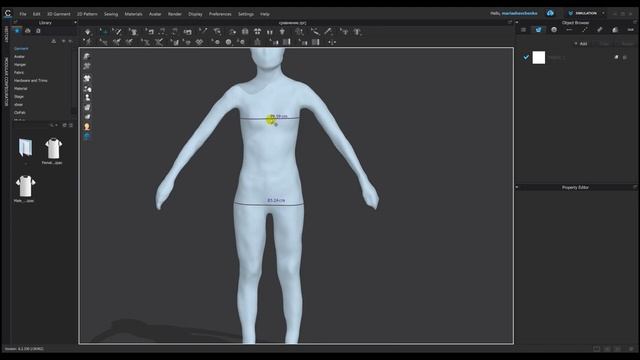640x360 pixels.
Task: Open the Topstitch tab in Object Browser
Action: click(x=584, y=30)
